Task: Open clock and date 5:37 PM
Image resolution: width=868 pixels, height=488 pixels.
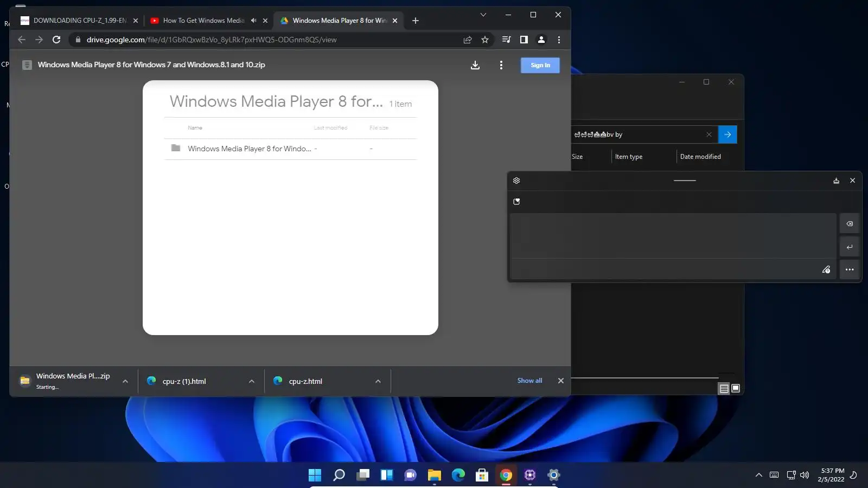Action: click(x=832, y=475)
